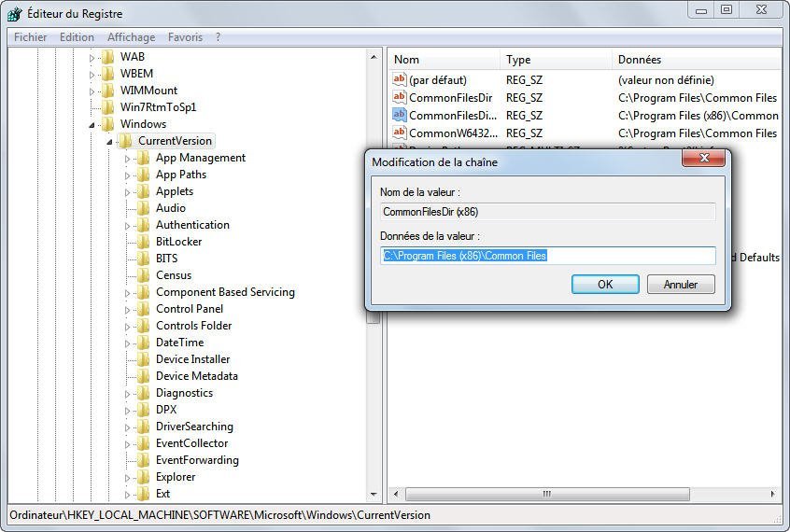This screenshot has height=532, width=790.
Task: Open the Affichage menu
Action: [131, 37]
